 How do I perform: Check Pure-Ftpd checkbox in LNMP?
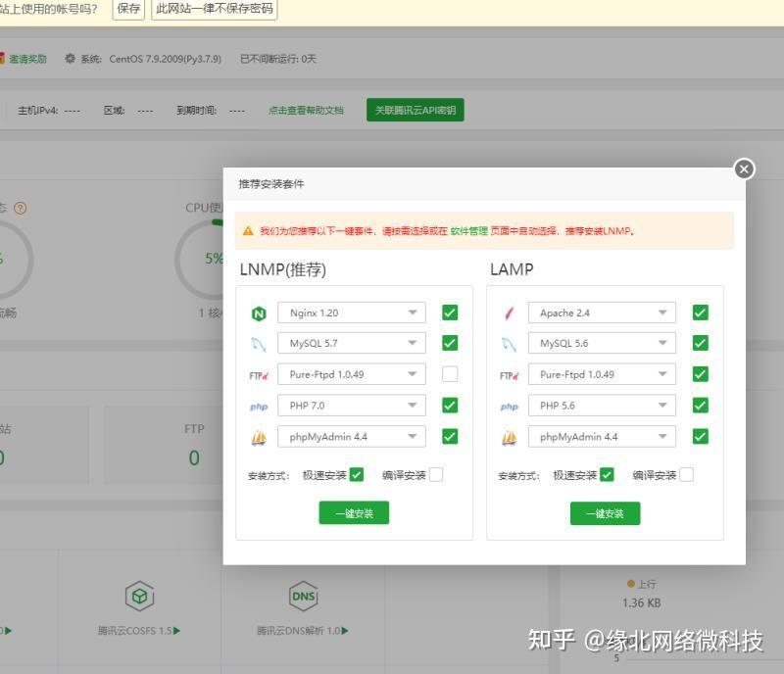[x=450, y=374]
